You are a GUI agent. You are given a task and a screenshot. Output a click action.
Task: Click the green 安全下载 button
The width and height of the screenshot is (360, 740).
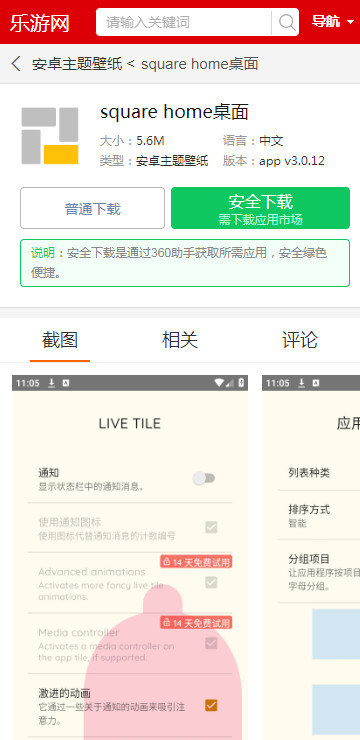pyautogui.click(x=260, y=208)
